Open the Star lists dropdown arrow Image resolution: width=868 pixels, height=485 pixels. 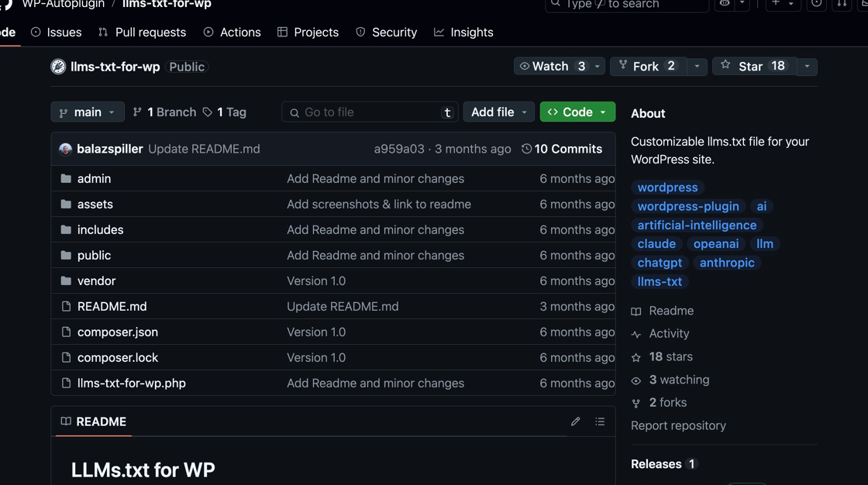pos(807,67)
